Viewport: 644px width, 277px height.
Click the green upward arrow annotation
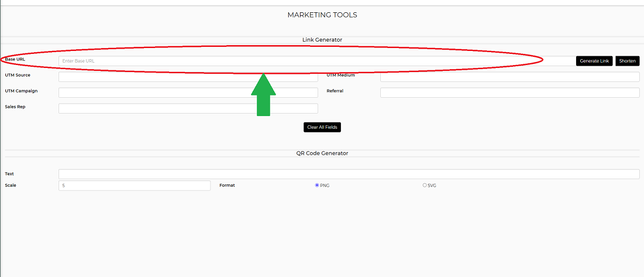pyautogui.click(x=263, y=94)
